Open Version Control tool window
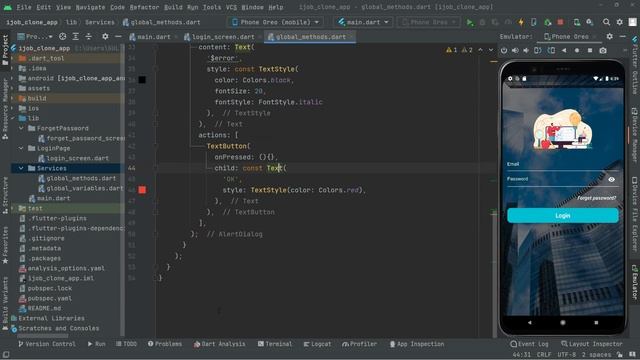This screenshot has width=640, height=360. (47, 344)
